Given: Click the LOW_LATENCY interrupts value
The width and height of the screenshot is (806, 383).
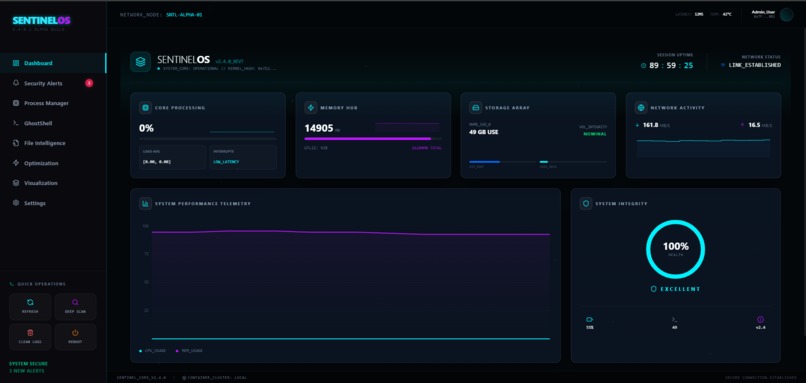Looking at the screenshot, I should (226, 161).
